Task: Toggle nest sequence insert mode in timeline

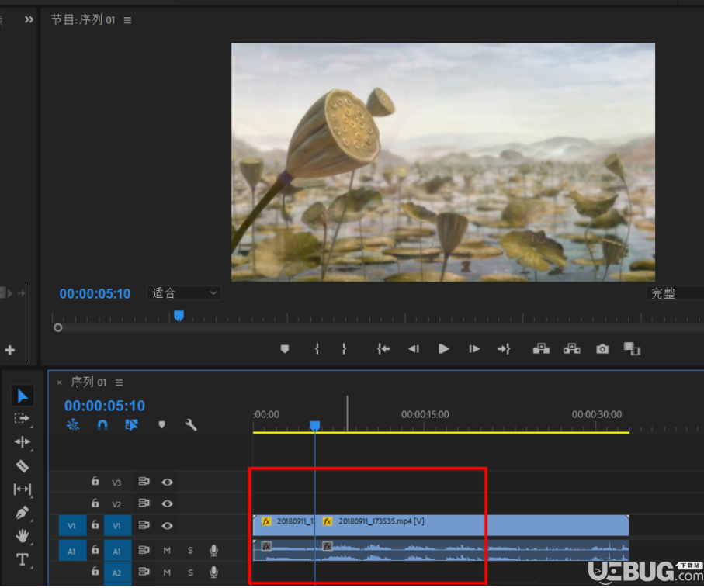Action: tap(73, 424)
